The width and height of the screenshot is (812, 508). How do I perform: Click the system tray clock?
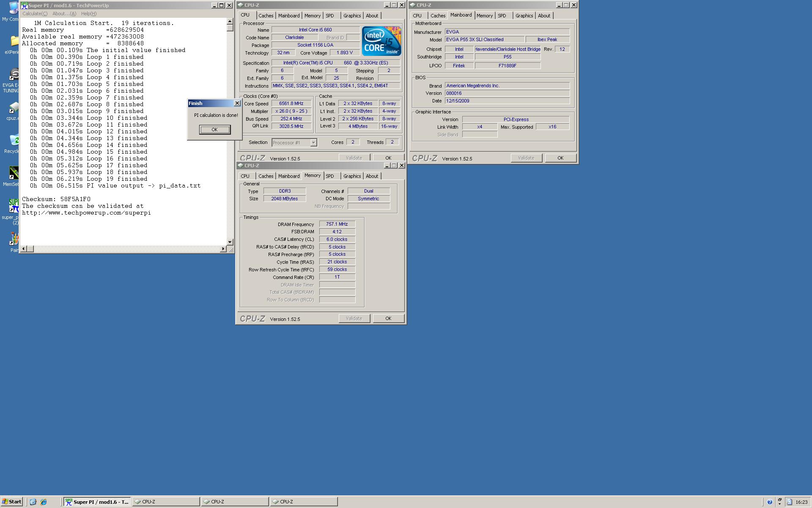801,502
